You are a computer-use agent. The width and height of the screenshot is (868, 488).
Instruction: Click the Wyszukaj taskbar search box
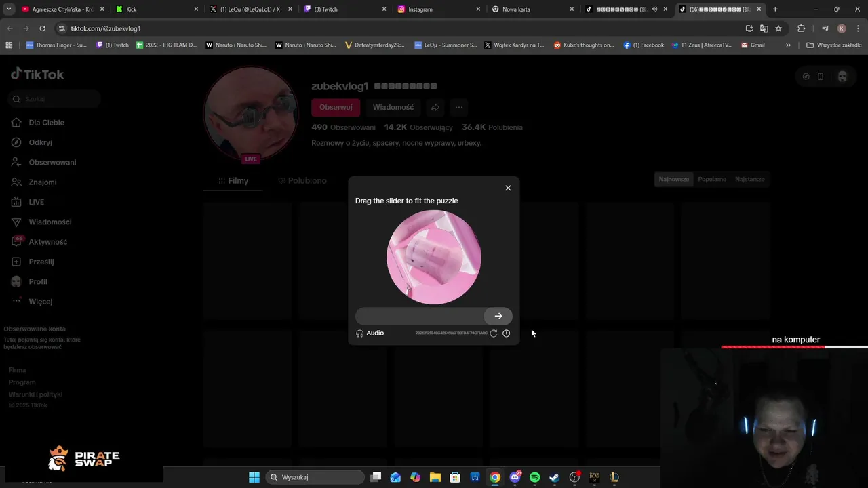pos(315,477)
